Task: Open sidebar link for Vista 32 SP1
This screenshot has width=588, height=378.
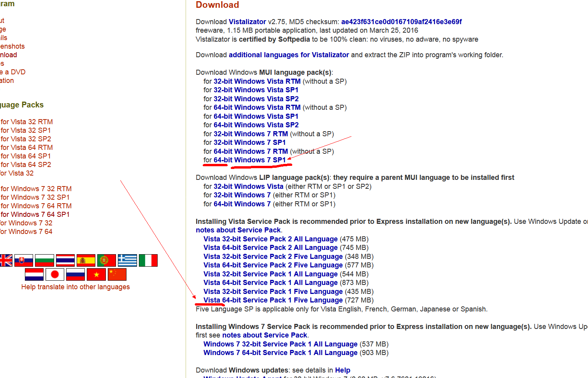Action: [26, 130]
